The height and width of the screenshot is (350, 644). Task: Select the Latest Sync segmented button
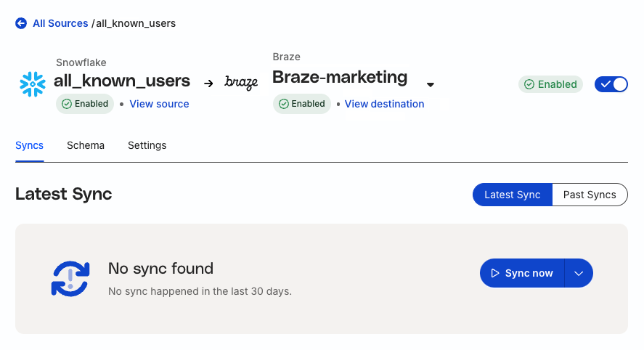pos(513,195)
